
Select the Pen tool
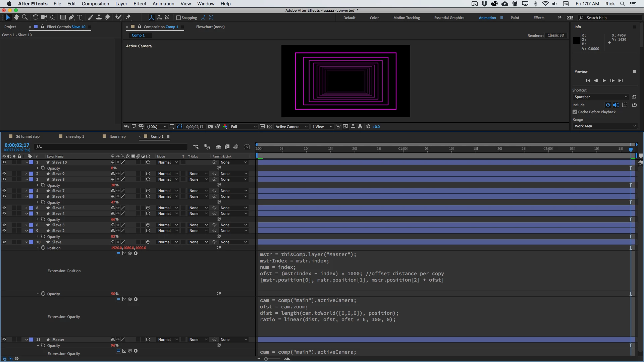click(x=71, y=17)
